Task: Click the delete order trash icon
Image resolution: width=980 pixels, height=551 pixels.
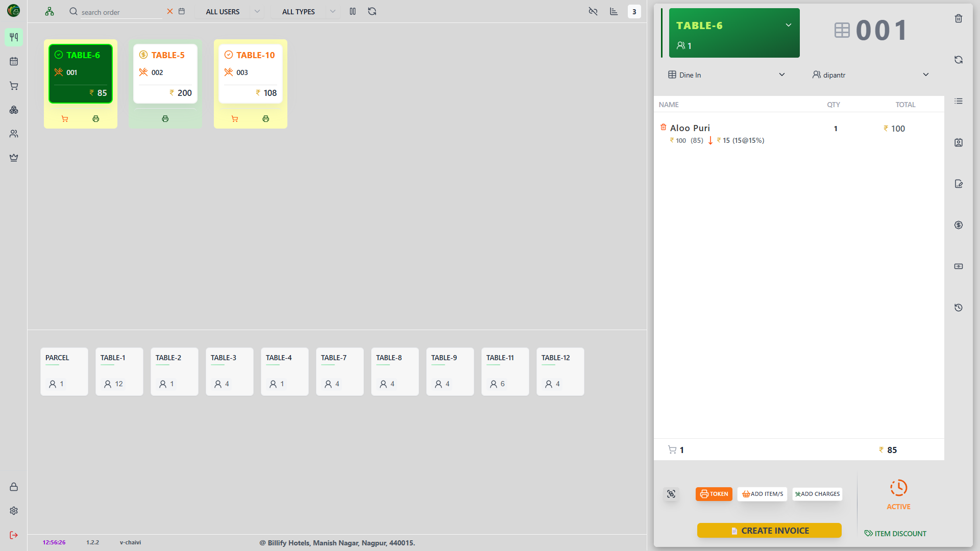Action: click(x=958, y=19)
